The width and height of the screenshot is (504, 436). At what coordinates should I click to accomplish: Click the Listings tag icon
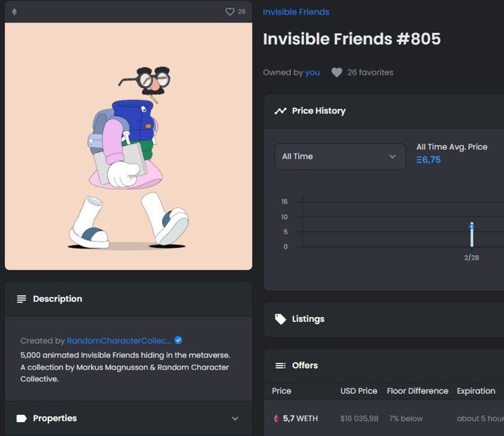coord(281,319)
